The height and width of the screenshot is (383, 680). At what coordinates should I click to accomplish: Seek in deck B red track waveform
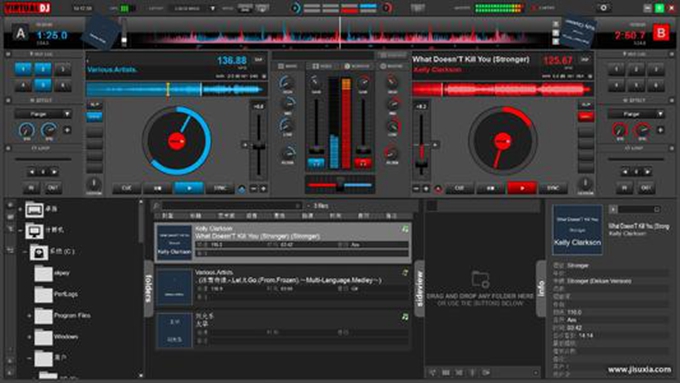pos(502,90)
